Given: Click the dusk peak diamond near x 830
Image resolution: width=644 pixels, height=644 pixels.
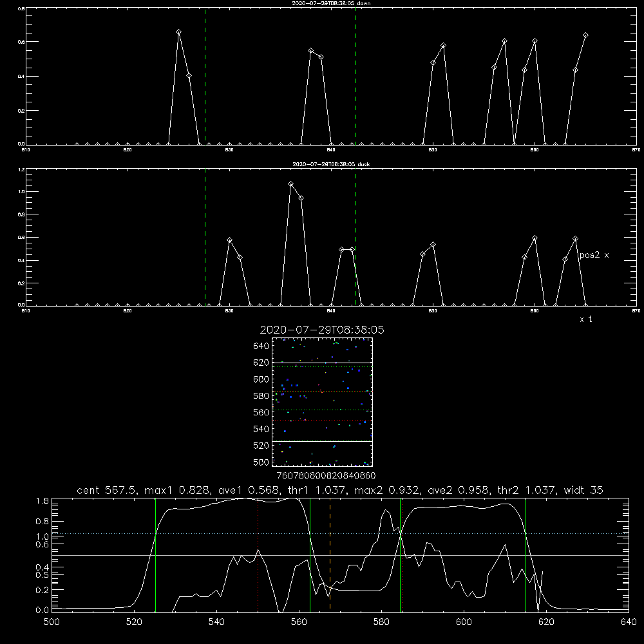Looking at the screenshot, I should [230, 240].
